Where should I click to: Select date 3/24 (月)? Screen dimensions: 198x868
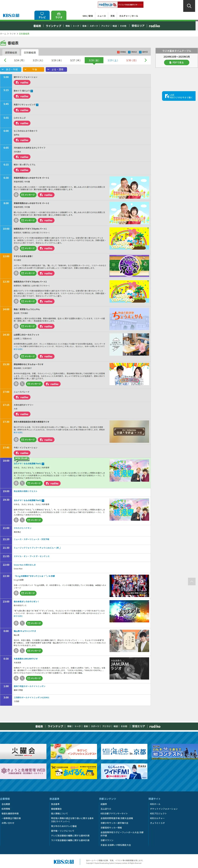pyautogui.click(x=19, y=60)
